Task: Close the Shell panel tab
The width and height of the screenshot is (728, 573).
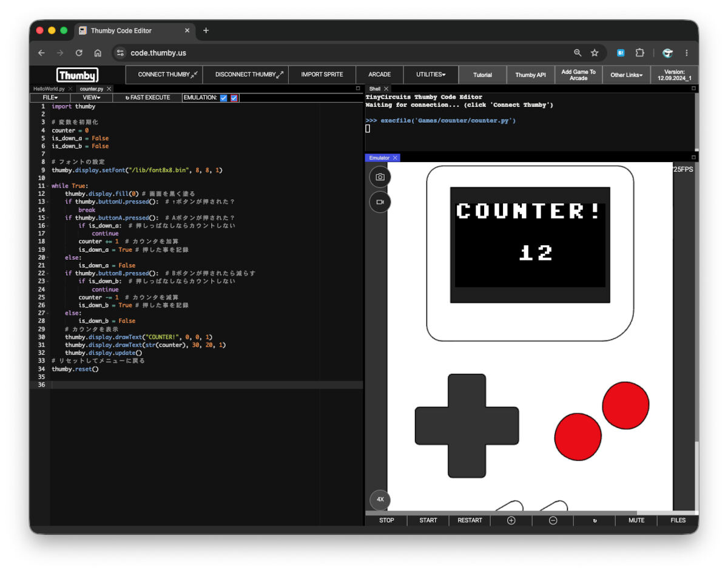Action: (386, 89)
